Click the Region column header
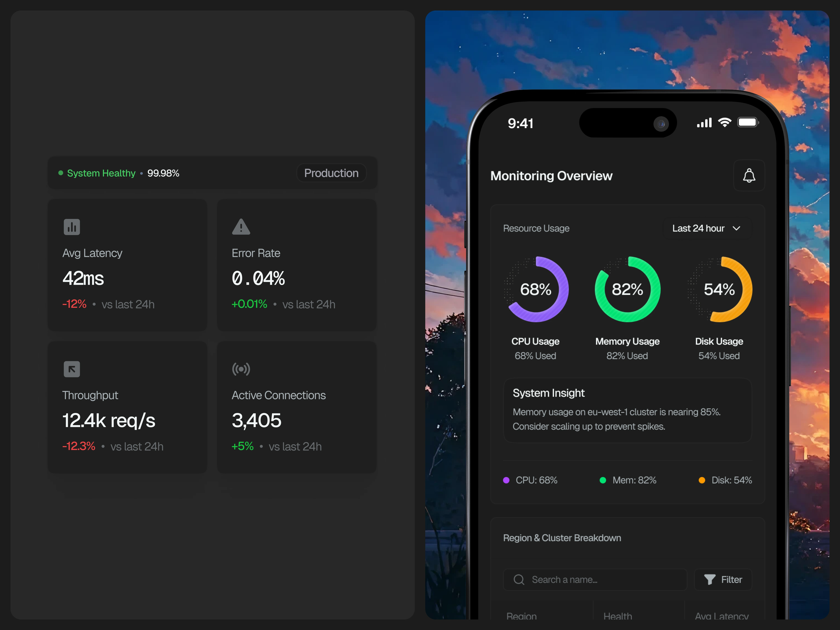This screenshot has width=840, height=630. click(521, 616)
